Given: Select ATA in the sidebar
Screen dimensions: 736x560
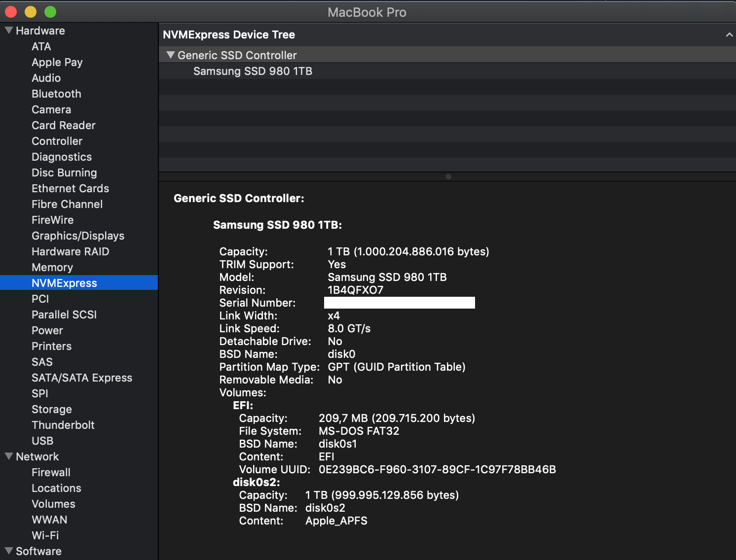Looking at the screenshot, I should [x=41, y=46].
